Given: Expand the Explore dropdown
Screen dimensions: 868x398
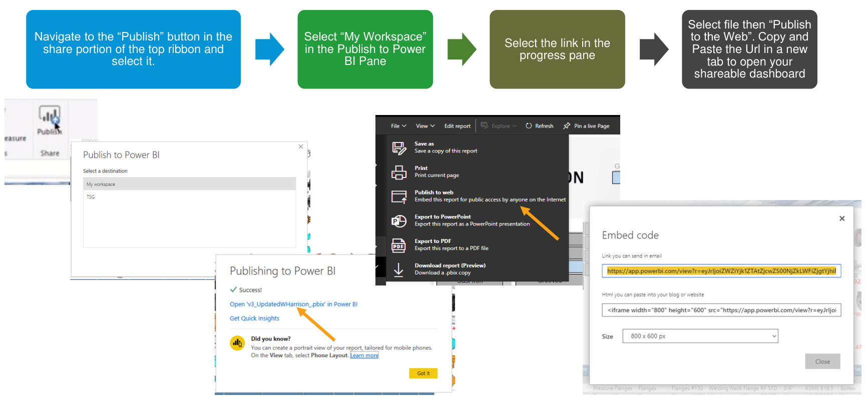Looking at the screenshot, I should tap(514, 126).
